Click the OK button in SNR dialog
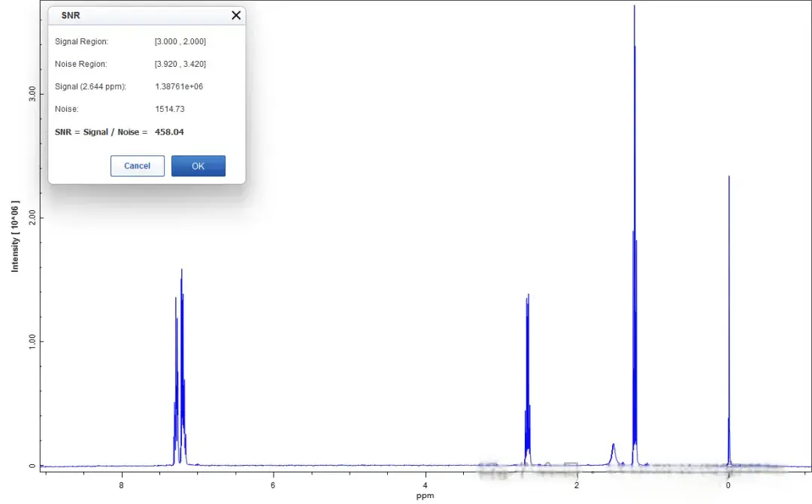Viewport: 812px width, 504px height. (198, 166)
